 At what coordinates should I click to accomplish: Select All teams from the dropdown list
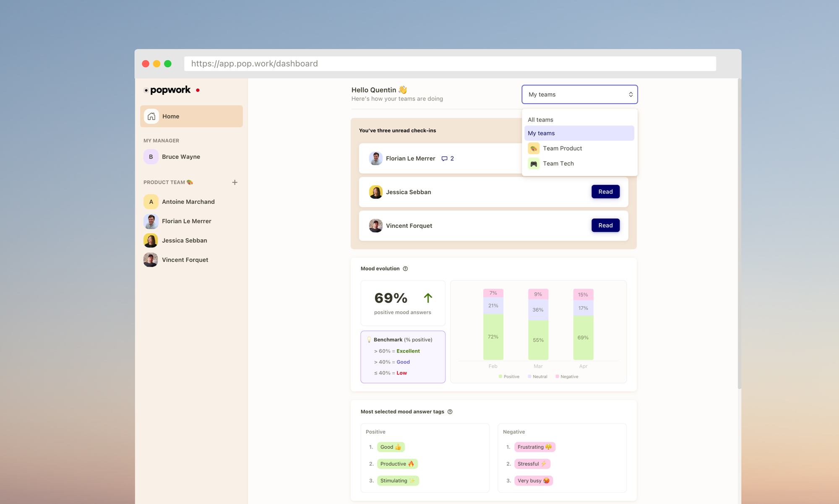click(x=540, y=120)
